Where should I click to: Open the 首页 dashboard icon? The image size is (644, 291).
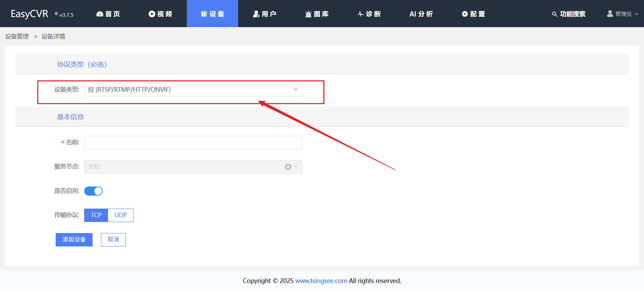tap(100, 14)
